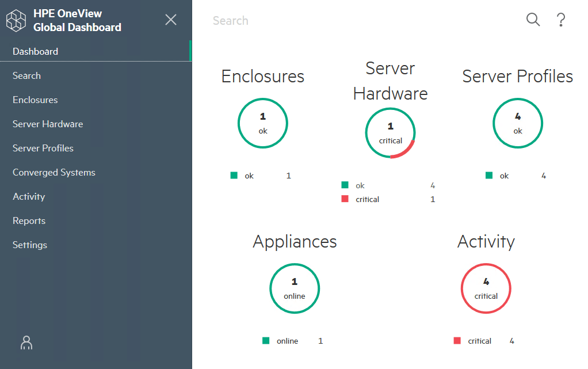The image size is (588, 369).
Task: Click the count 1 beside Server Hardware critical
Action: pyautogui.click(x=433, y=199)
